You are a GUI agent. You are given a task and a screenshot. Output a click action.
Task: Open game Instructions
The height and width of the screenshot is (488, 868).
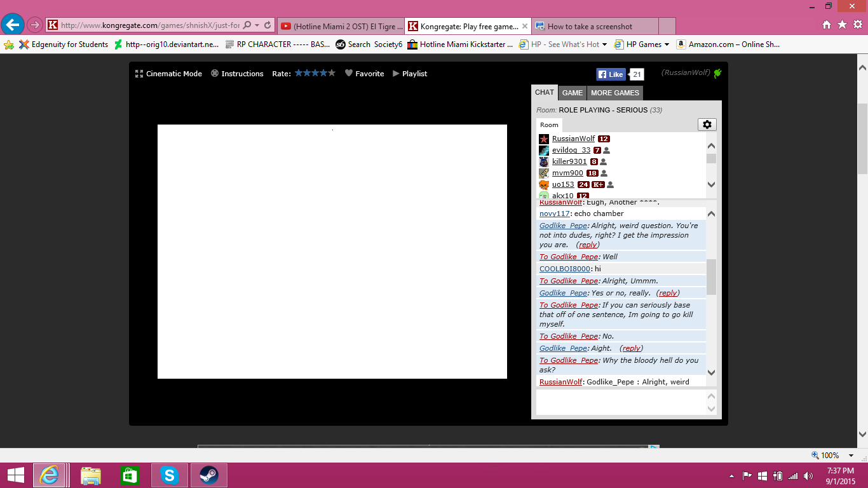(237, 74)
